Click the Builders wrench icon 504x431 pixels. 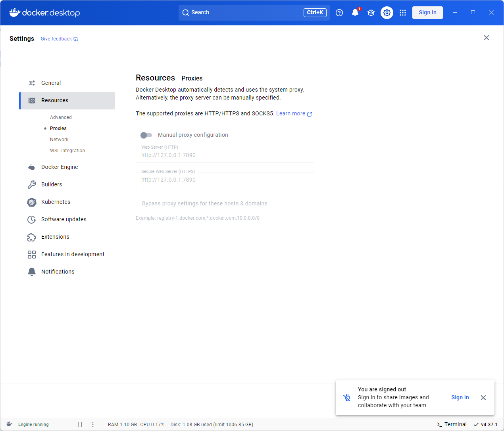point(32,185)
